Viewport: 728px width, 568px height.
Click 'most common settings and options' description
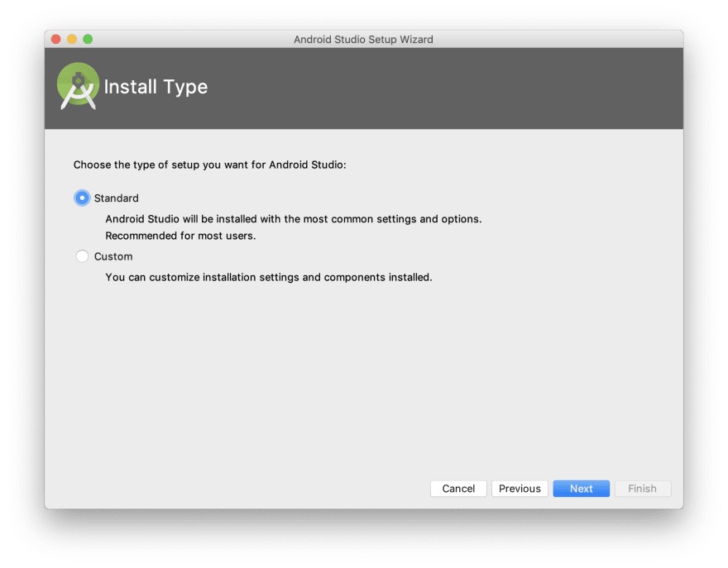(x=294, y=219)
